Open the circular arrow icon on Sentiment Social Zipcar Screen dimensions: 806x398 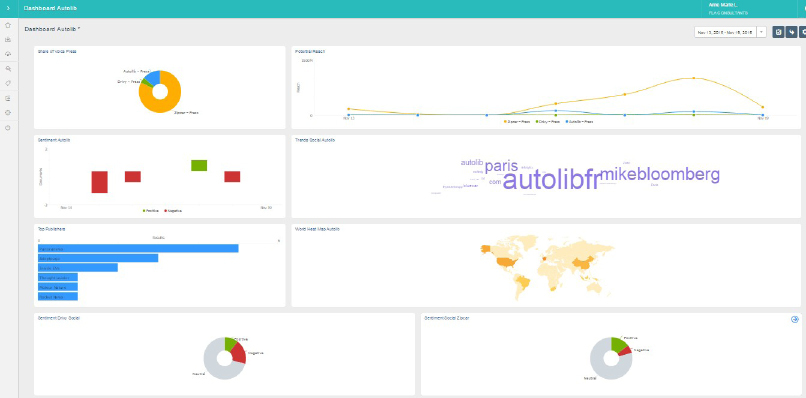click(x=795, y=319)
